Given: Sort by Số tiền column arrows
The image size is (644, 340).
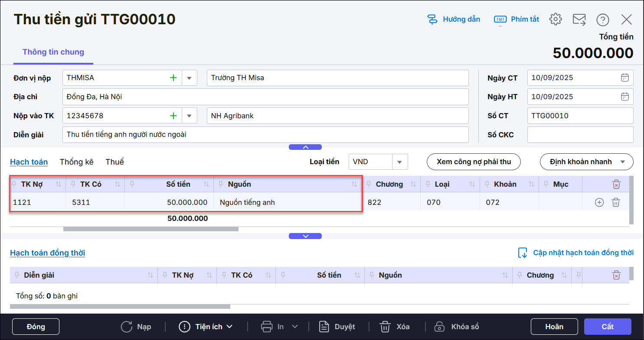Looking at the screenshot, I should [x=206, y=185].
